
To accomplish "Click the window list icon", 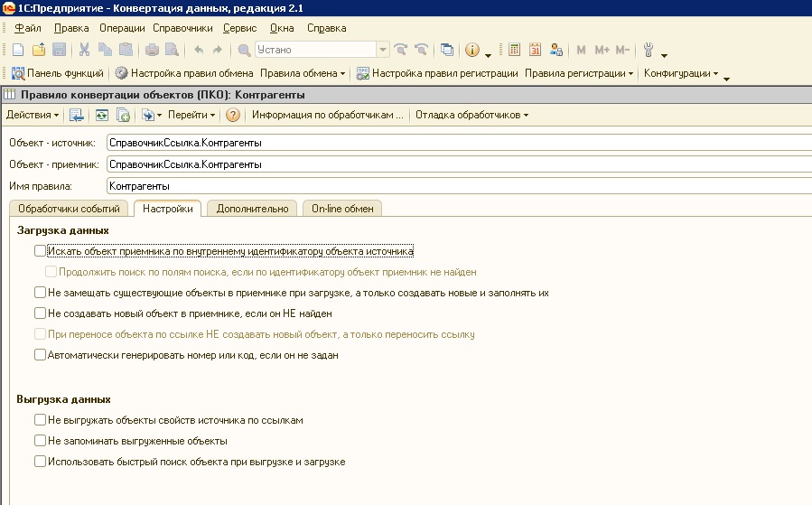I will pyautogui.click(x=447, y=50).
